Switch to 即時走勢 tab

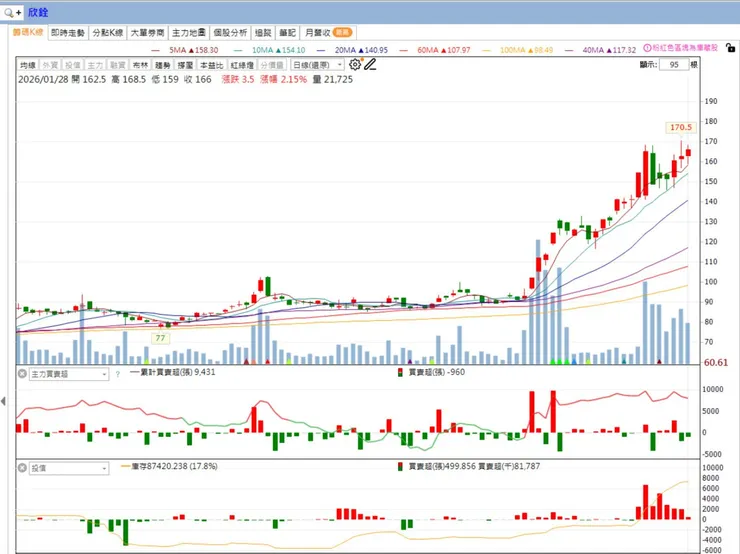(x=68, y=33)
